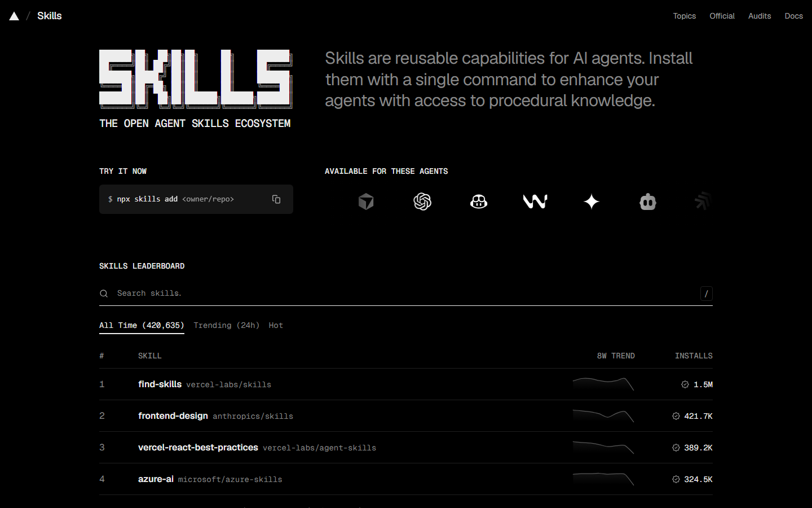Click the 421.7K installs value
812x508 pixels.
pyautogui.click(x=698, y=416)
